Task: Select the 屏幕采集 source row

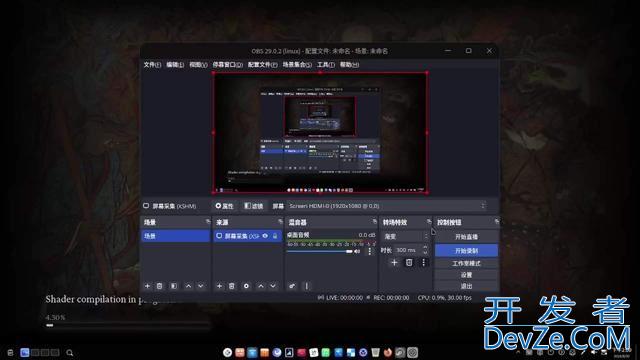Action: pyautogui.click(x=247, y=236)
